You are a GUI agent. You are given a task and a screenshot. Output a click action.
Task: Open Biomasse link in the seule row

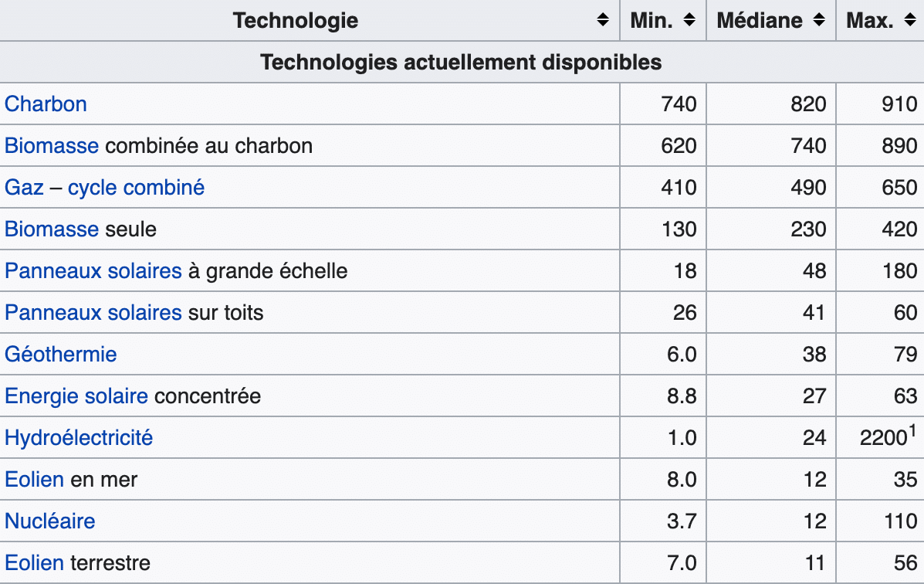pos(51,229)
